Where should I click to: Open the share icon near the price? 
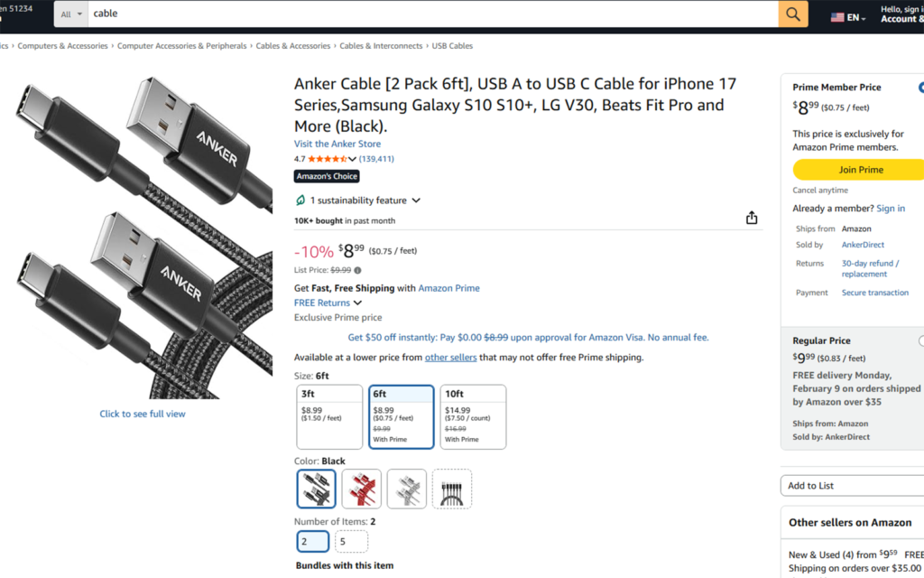pyautogui.click(x=751, y=217)
